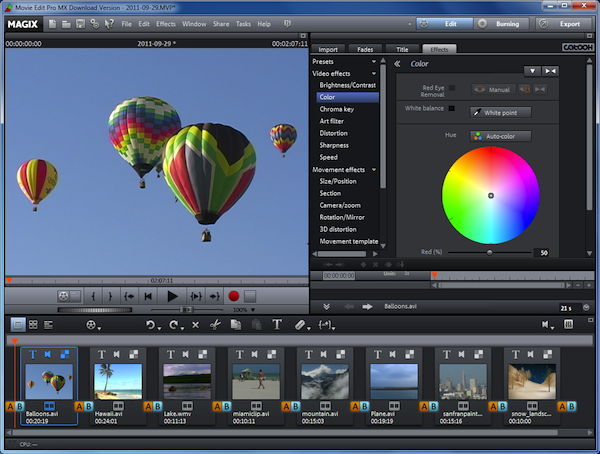Toggle the A effect badge on Hawaii.avi
The height and width of the screenshot is (454, 600).
point(78,405)
